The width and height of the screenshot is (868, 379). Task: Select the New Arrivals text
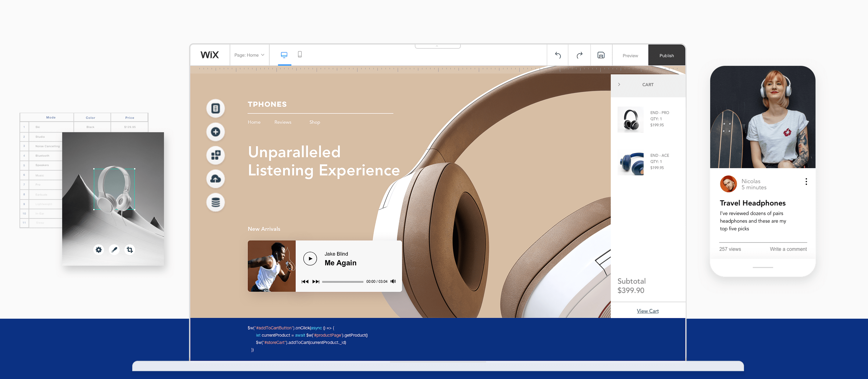pyautogui.click(x=264, y=229)
